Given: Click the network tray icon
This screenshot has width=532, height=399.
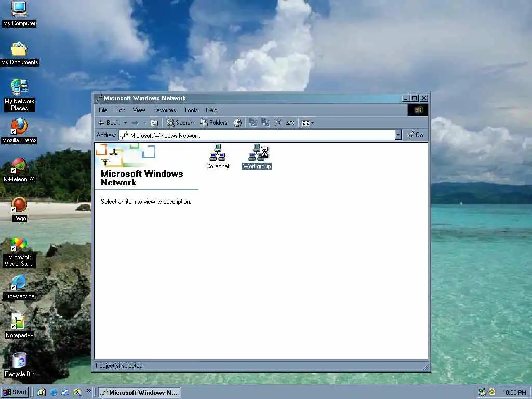Looking at the screenshot, I should click(482, 393).
